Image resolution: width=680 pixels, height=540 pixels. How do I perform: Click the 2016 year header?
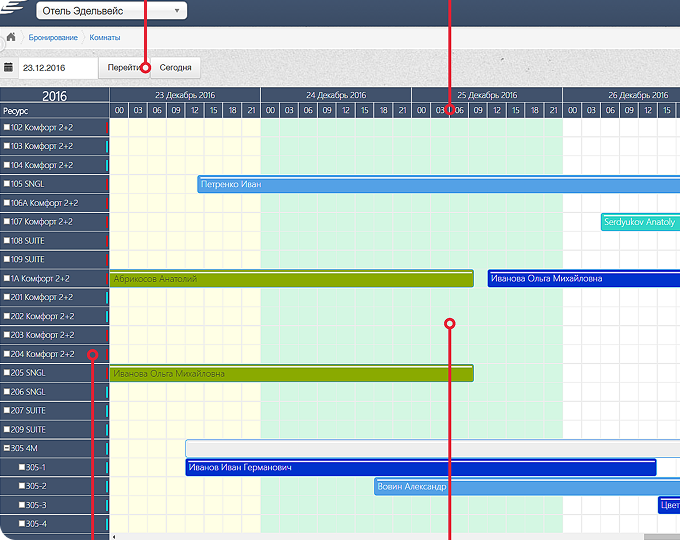54,95
